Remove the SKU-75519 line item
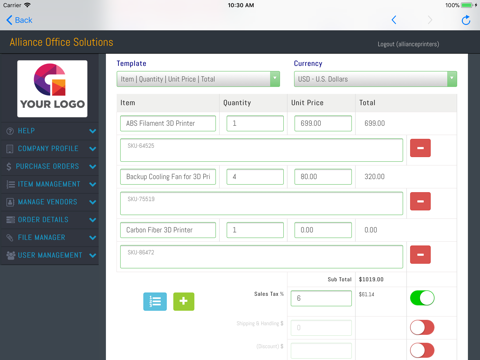480x360 pixels. (x=420, y=201)
